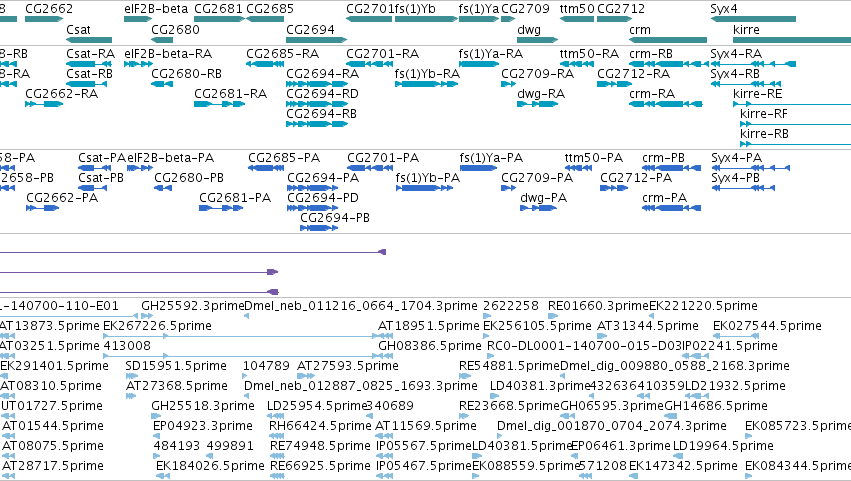Open EST GH08386.5prime
The width and height of the screenshot is (851, 481).
385,356
